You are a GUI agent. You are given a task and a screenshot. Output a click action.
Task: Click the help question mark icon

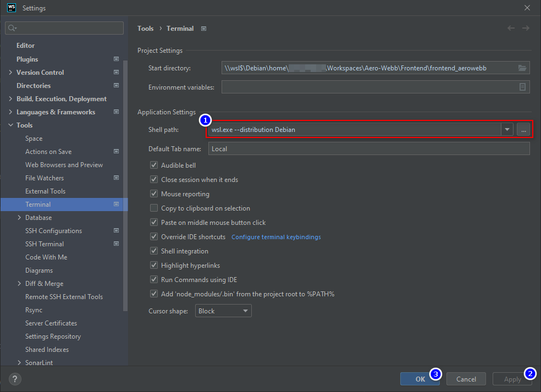15,379
